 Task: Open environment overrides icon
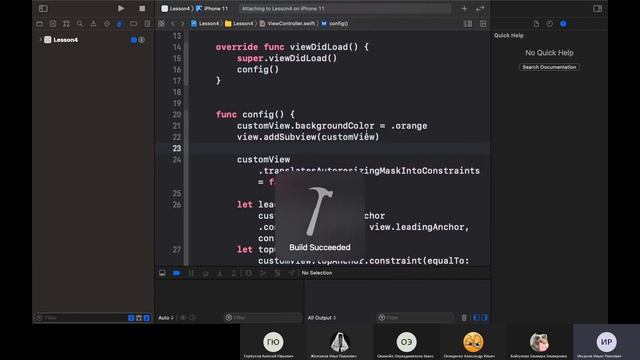(x=277, y=273)
